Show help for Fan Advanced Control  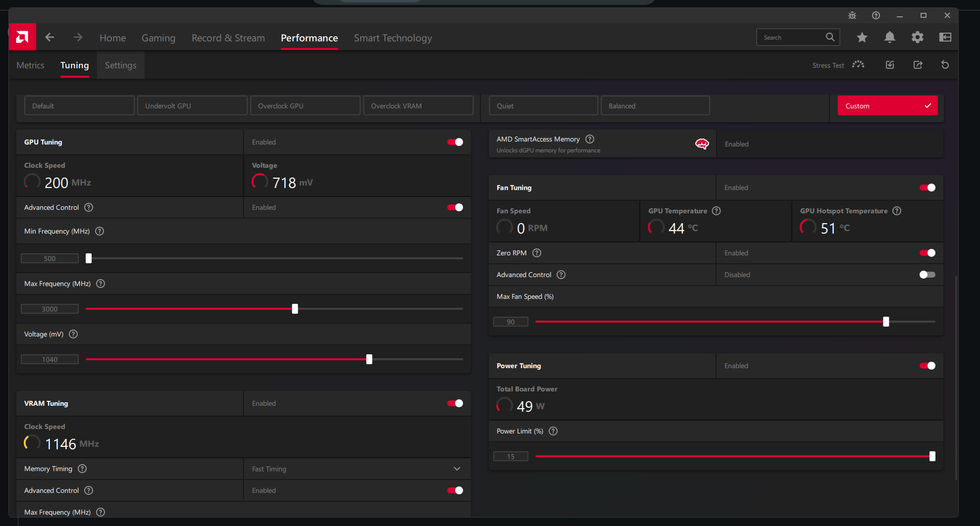(x=561, y=275)
